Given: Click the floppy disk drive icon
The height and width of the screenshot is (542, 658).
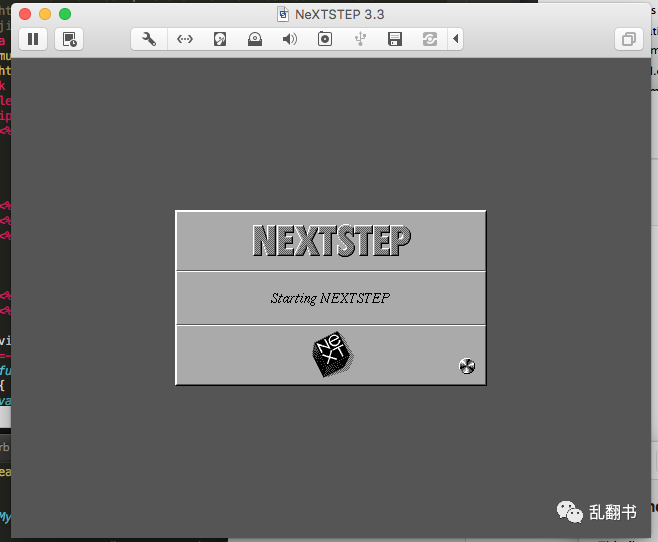Looking at the screenshot, I should click(395, 39).
